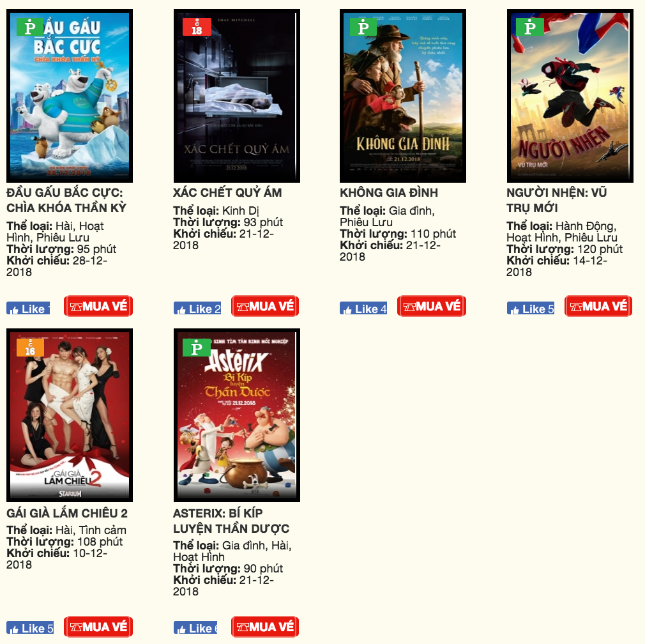Buy tickets for Người Nhện: Vũ Trụ Mới
645x644 pixels.
click(598, 306)
